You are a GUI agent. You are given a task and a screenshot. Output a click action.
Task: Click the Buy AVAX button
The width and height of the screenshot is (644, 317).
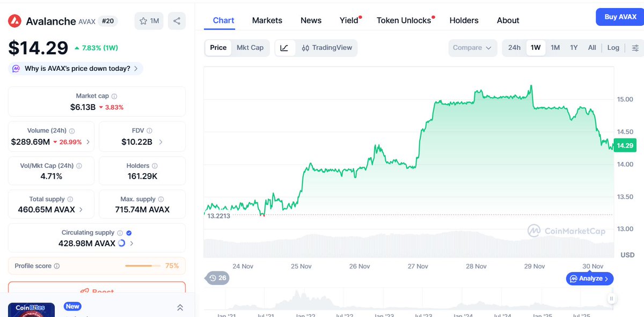(x=620, y=17)
